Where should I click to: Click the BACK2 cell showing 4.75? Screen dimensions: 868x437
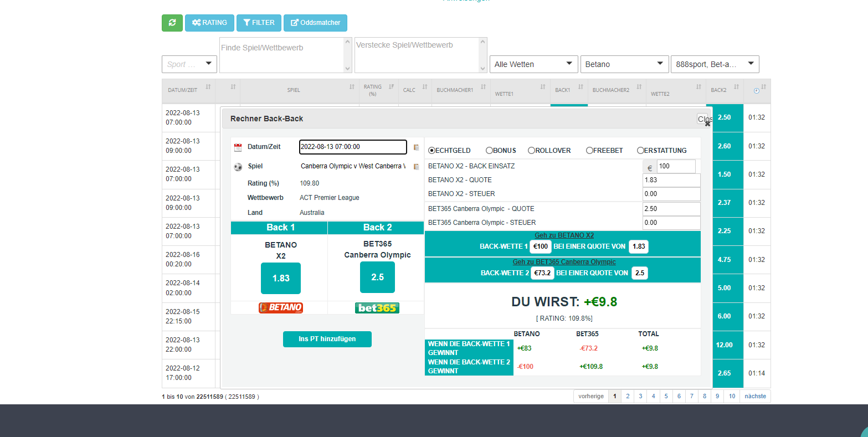(x=724, y=259)
